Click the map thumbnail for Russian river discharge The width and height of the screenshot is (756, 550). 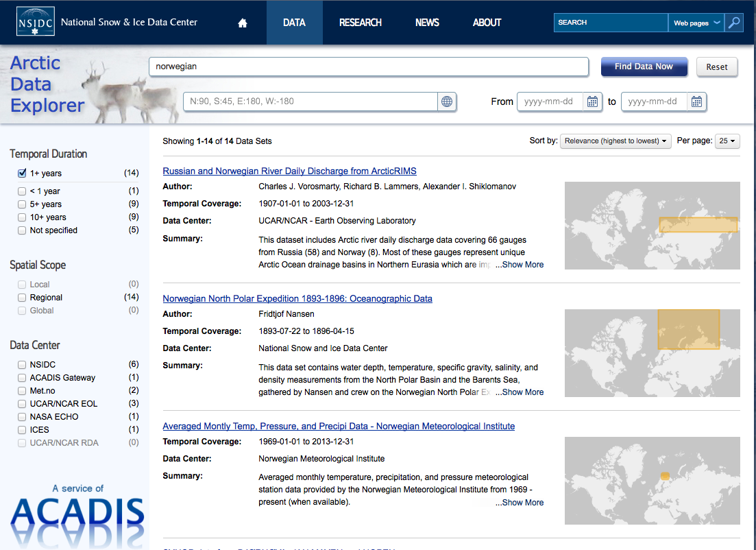coord(652,226)
